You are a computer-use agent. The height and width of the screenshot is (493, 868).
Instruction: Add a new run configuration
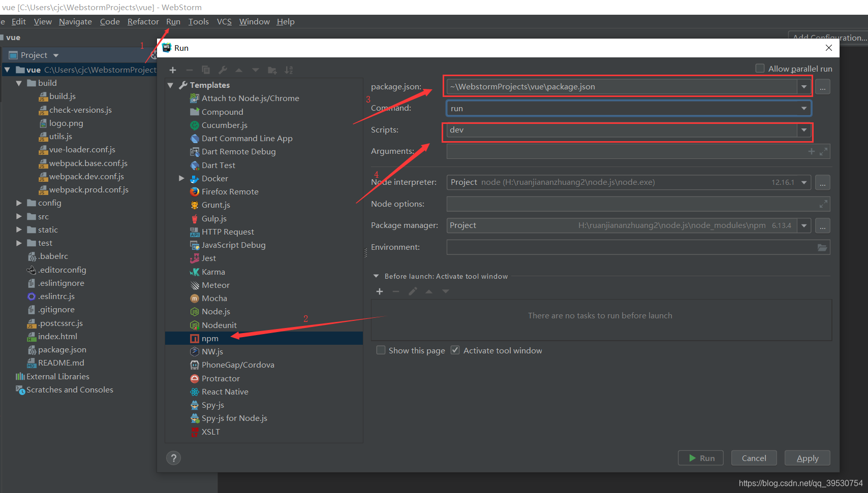click(x=173, y=70)
